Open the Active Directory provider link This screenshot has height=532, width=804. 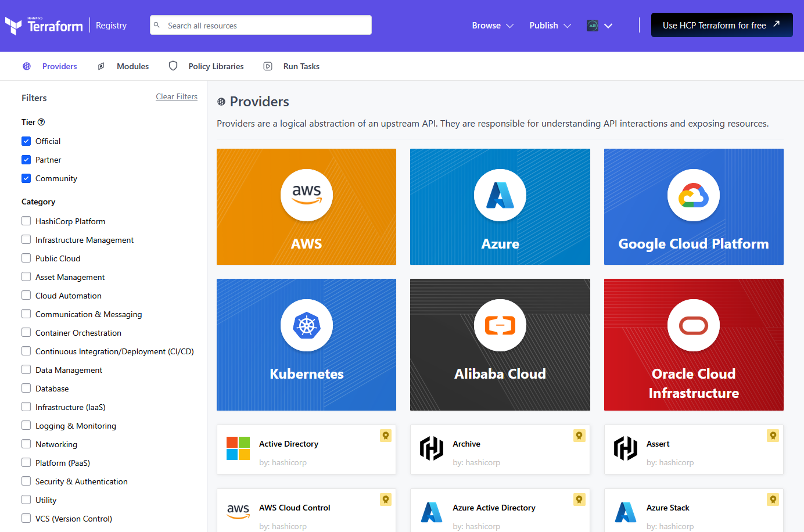289,444
